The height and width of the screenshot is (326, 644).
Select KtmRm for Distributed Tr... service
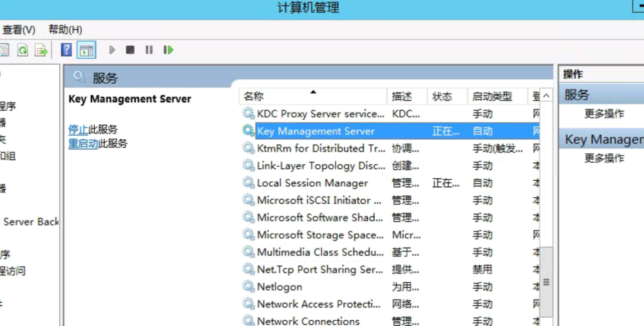click(390, 148)
